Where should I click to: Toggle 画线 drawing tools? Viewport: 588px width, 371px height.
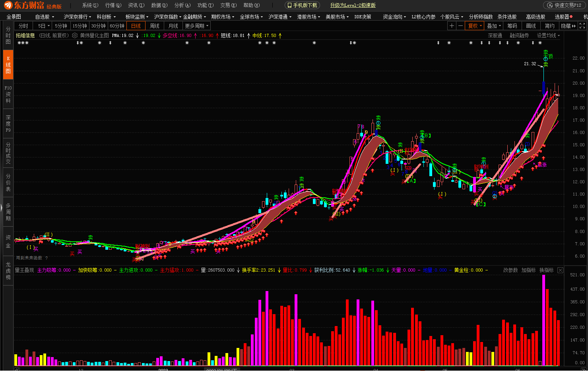[531, 26]
